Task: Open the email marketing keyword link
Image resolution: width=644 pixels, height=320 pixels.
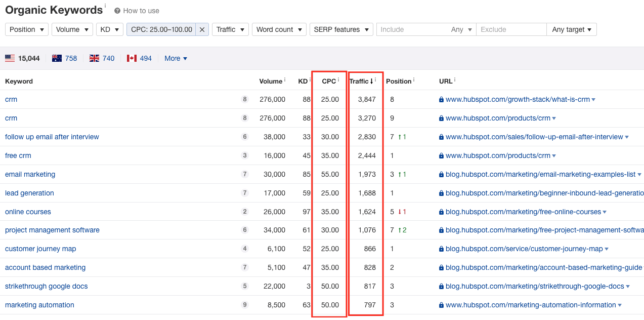Action: point(30,174)
